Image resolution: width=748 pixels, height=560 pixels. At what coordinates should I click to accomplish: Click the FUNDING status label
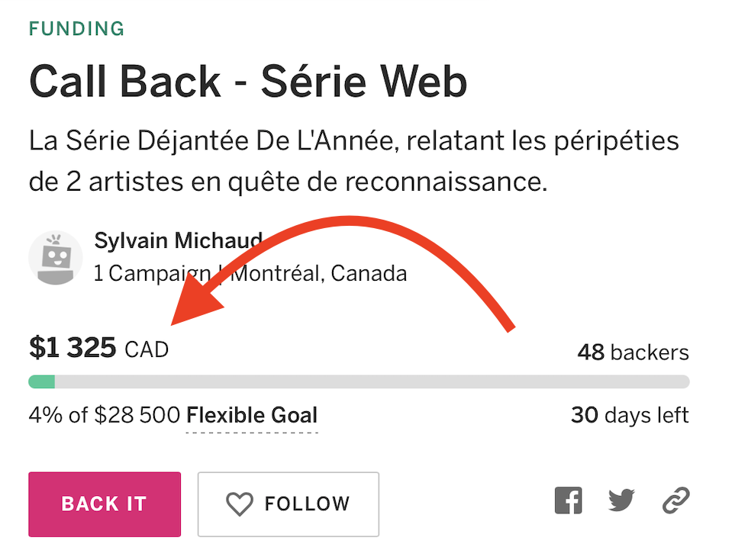pos(76,29)
